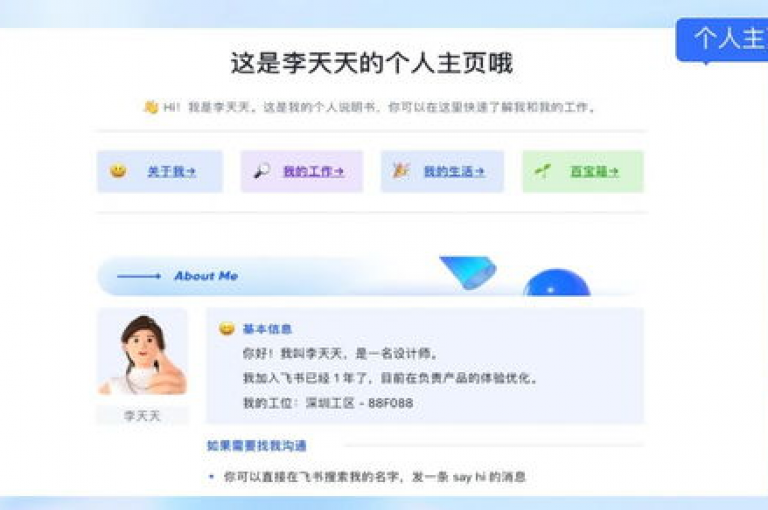The image size is (768, 510).
Task: Click the smiley emoji in 关于我 card
Action: (118, 171)
